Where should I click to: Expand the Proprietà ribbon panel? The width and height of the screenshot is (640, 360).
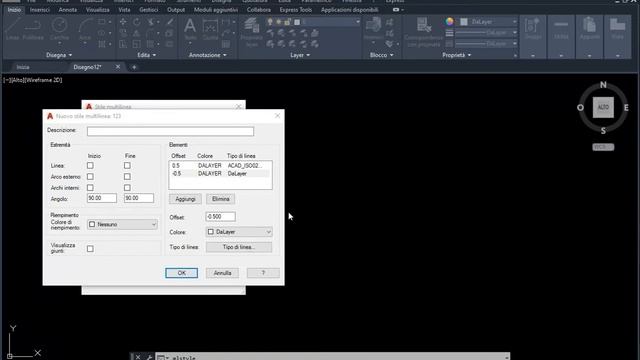[456, 55]
